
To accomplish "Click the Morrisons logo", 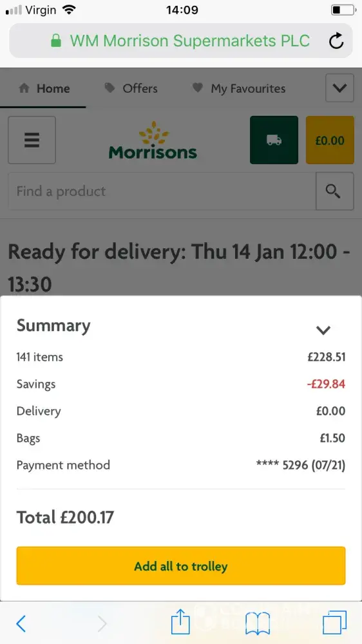I will tap(153, 140).
